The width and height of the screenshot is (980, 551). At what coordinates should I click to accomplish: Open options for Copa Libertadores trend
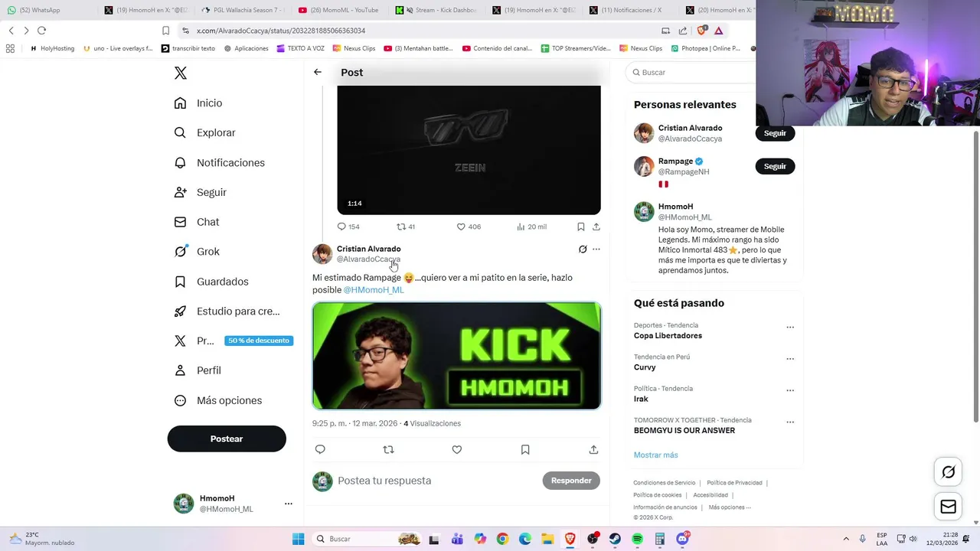click(790, 327)
